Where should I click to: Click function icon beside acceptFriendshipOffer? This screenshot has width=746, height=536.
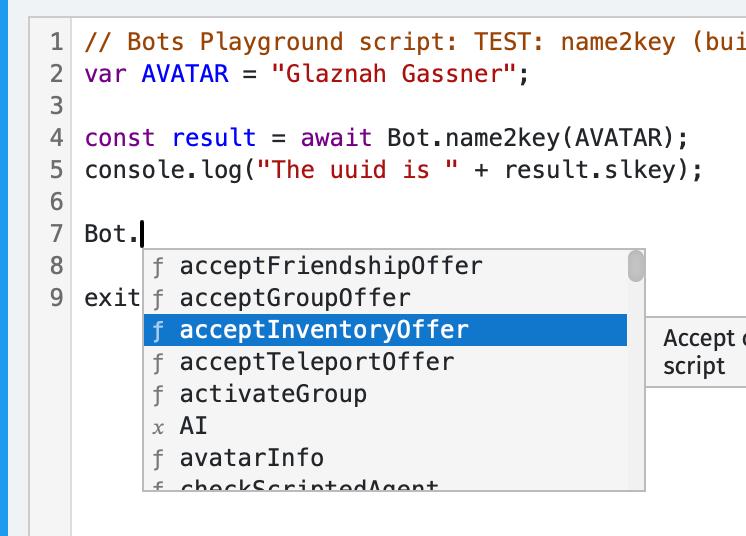159,266
